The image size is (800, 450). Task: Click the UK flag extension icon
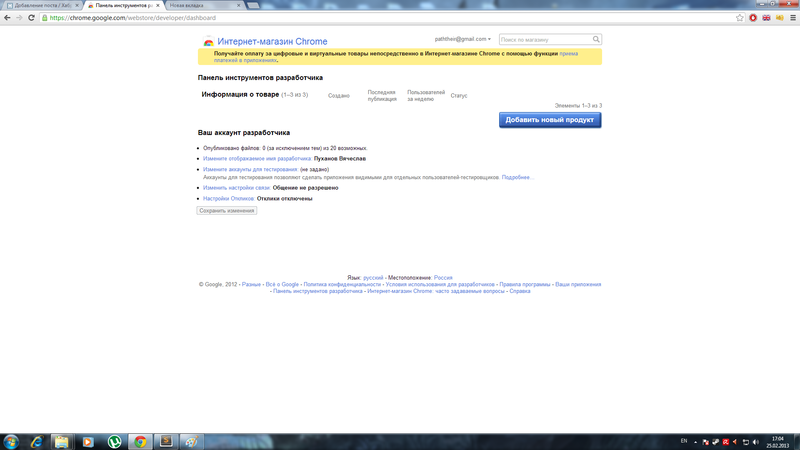point(766,18)
